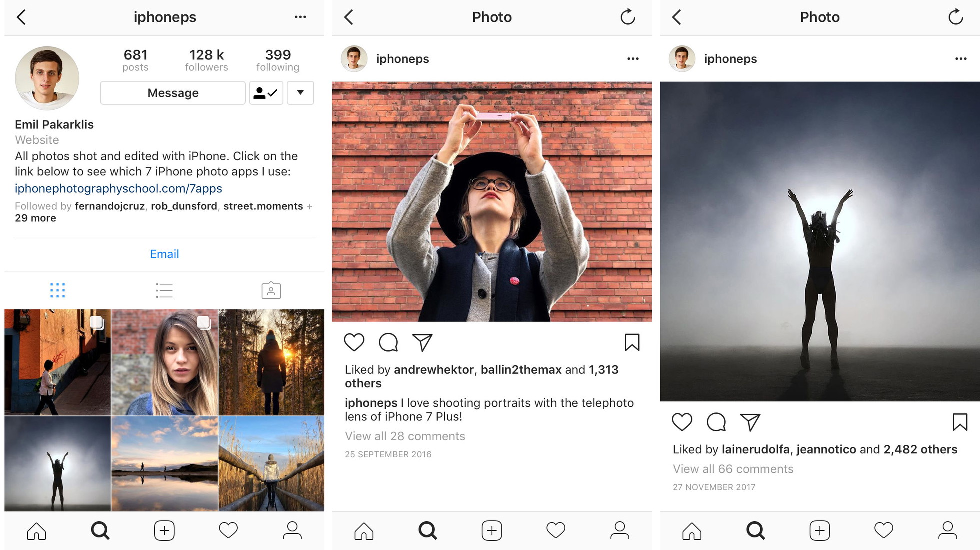The width and height of the screenshot is (980, 550).
Task: Expand the three-dot options menu on silhouette post
Action: (x=964, y=60)
